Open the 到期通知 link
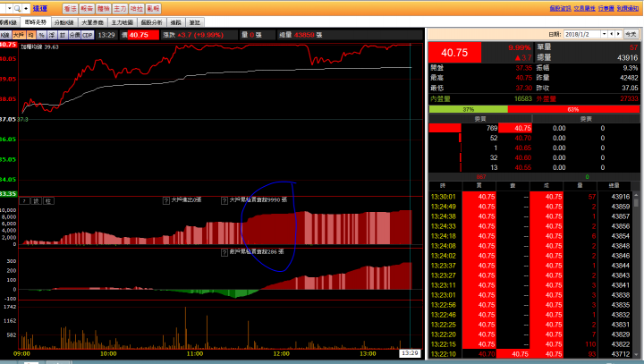Image resolution: width=644 pixels, height=364 pixels. pos(628,8)
